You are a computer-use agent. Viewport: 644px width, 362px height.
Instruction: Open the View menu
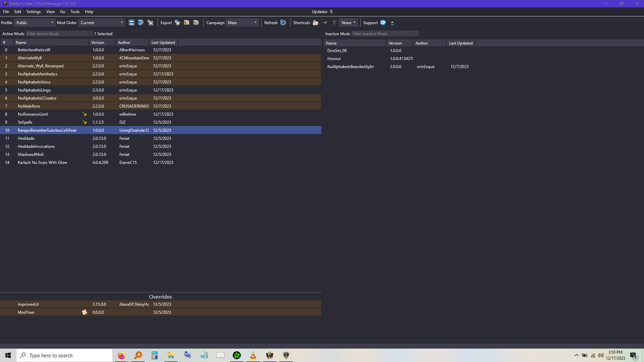click(50, 12)
